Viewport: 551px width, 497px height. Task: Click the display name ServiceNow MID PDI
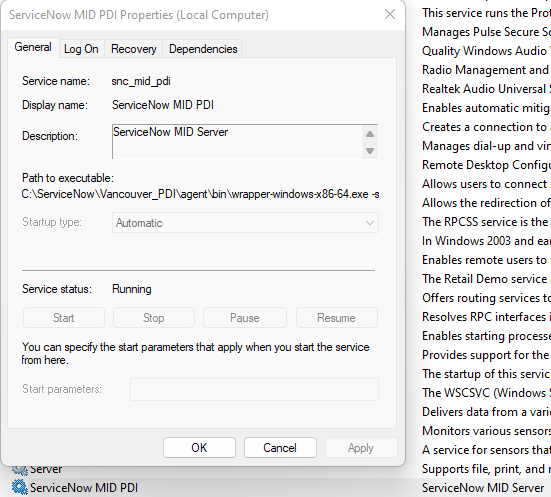[163, 105]
